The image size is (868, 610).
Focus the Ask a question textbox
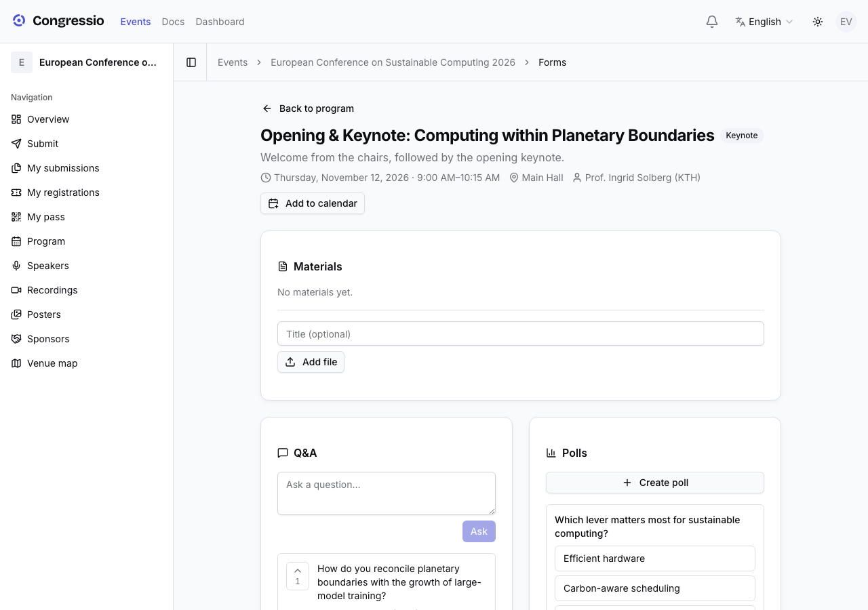pos(387,493)
